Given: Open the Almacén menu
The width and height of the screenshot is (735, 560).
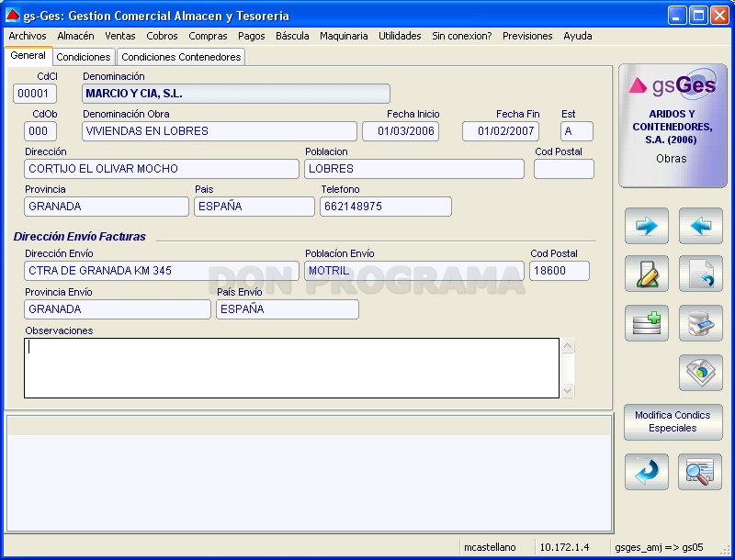Looking at the screenshot, I should click(75, 36).
